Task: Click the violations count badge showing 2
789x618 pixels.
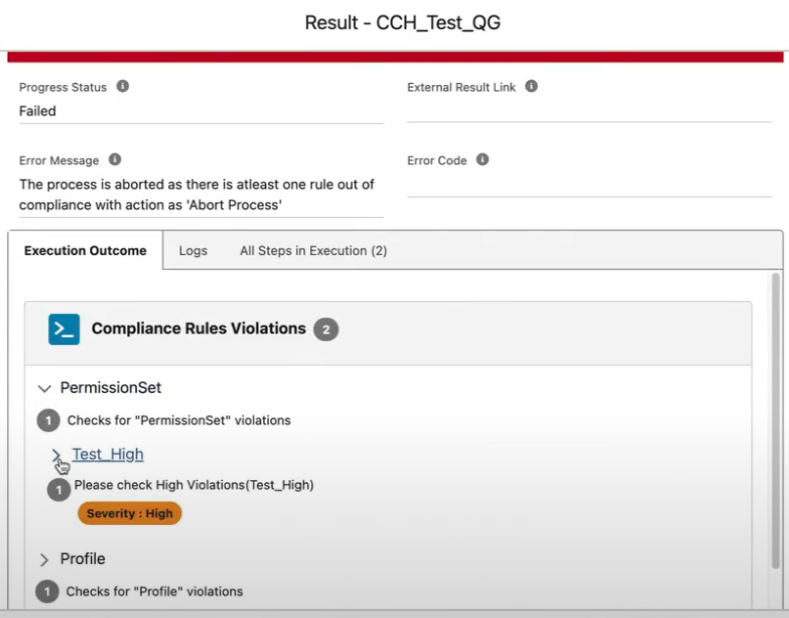Action: (x=326, y=329)
